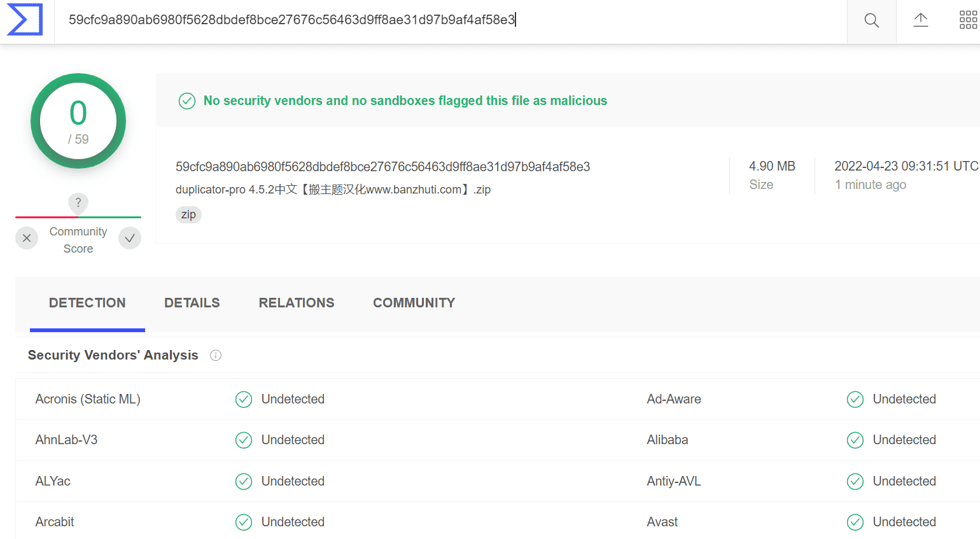This screenshot has height=539, width=980.
Task: Click Undetected result in Ad-Aware row
Action: (904, 399)
